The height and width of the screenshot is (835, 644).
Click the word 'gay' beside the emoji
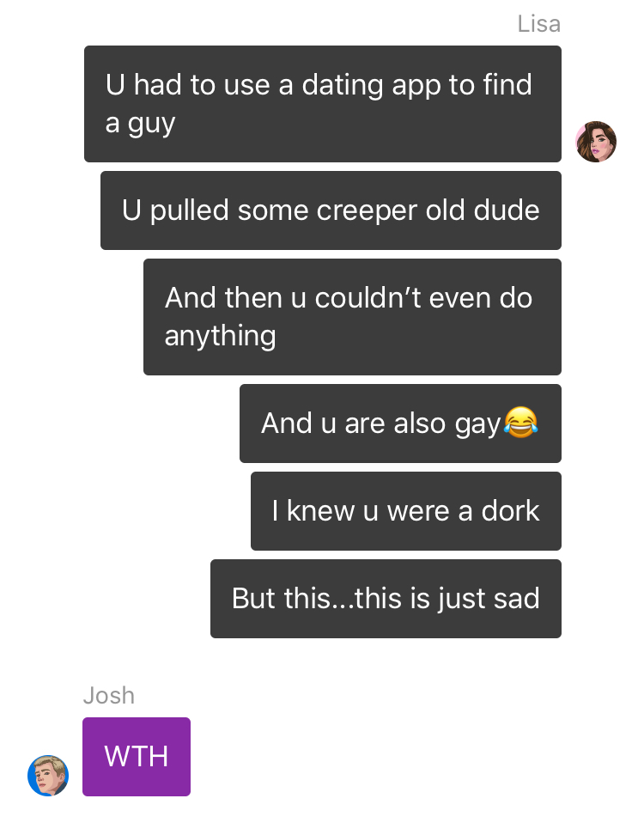point(477,425)
